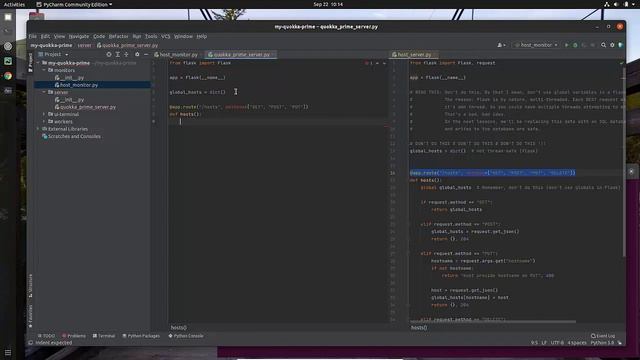Open Project panel options gear
The width and height of the screenshot is (640, 360).
click(x=137, y=54)
